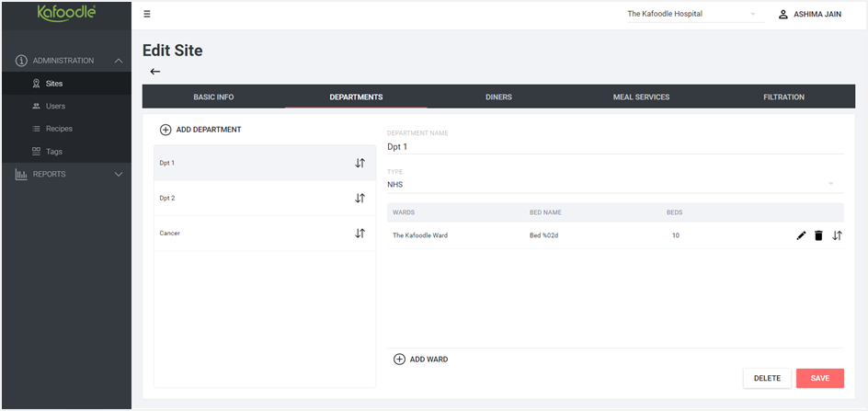Click the plus icon for Add Department
Viewport: 868px width, 411px height.
coord(166,130)
